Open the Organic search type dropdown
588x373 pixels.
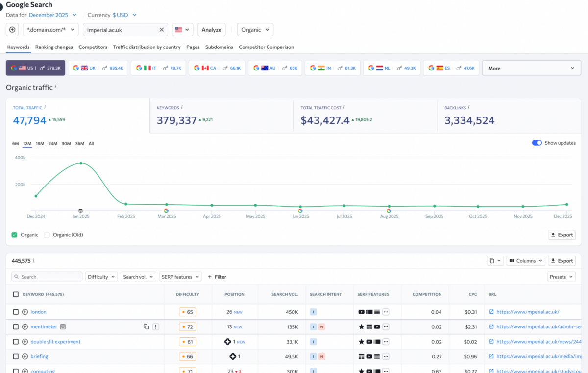click(x=255, y=30)
